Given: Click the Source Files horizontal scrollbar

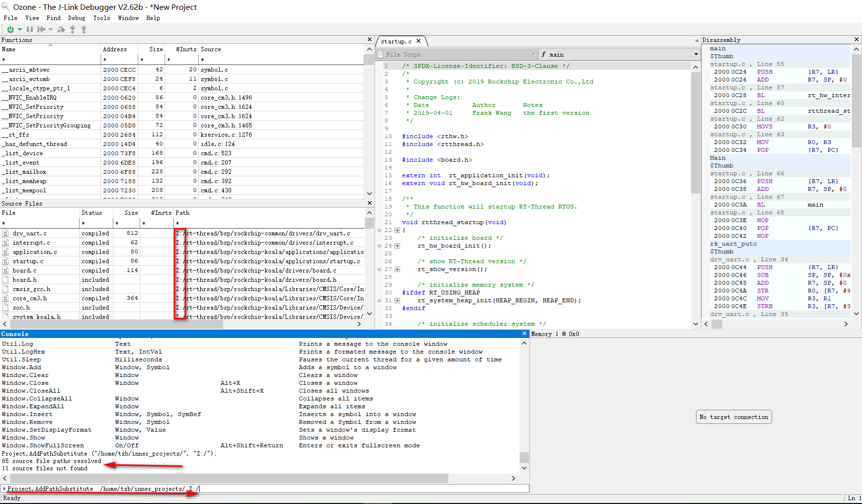Looking at the screenshot, I should tap(182, 324).
